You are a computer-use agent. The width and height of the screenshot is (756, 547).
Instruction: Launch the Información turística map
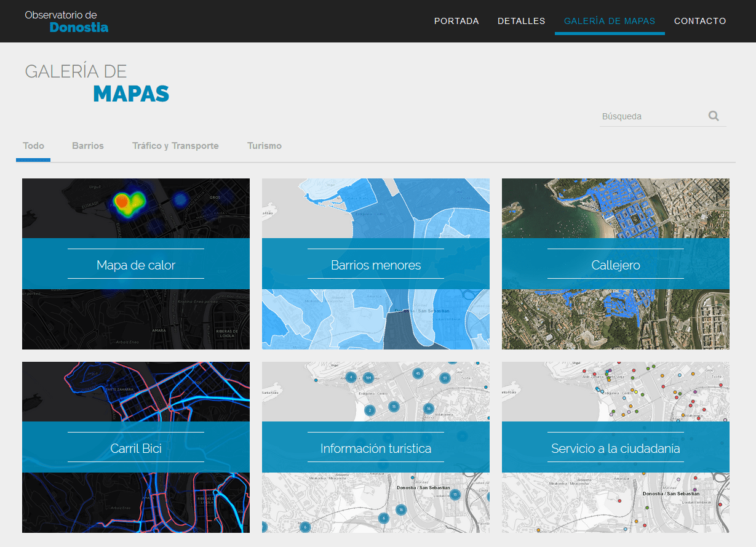coord(376,447)
